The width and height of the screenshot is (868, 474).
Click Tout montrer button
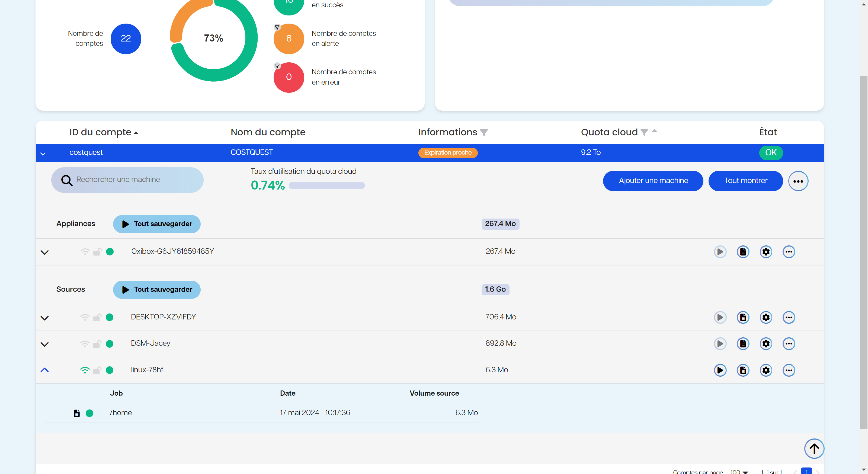746,181
